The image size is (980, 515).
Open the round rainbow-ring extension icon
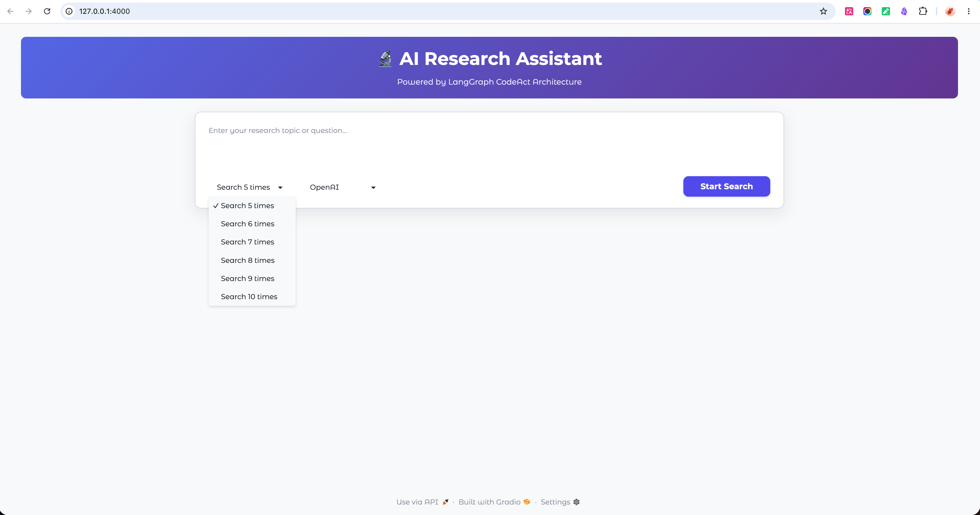pyautogui.click(x=867, y=12)
